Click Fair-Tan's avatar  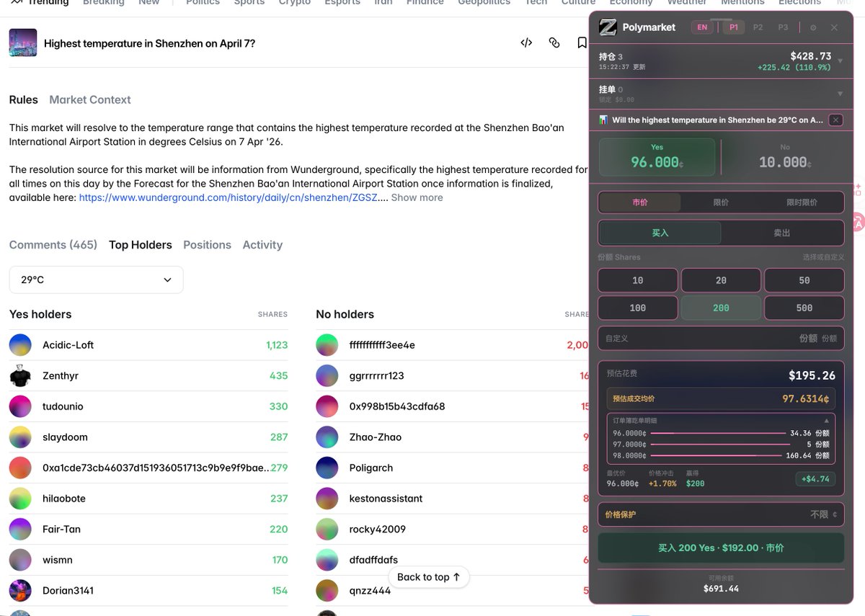coord(20,529)
